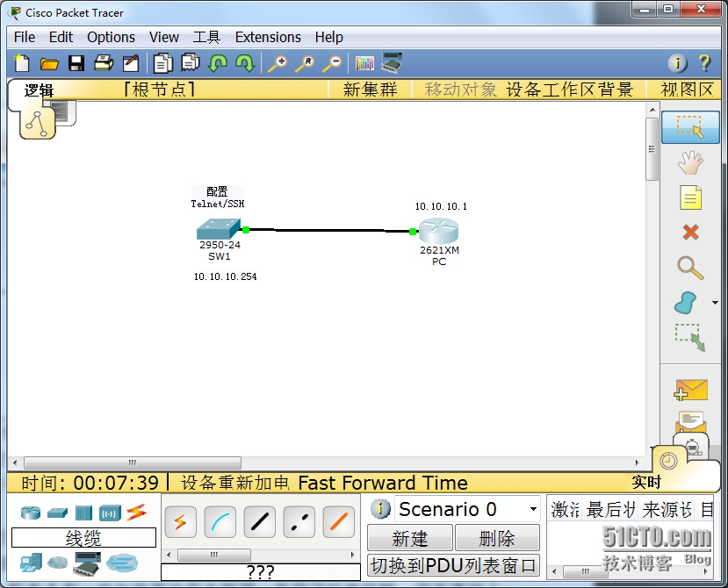Open the 工具 menu
728x588 pixels.
[x=206, y=37]
